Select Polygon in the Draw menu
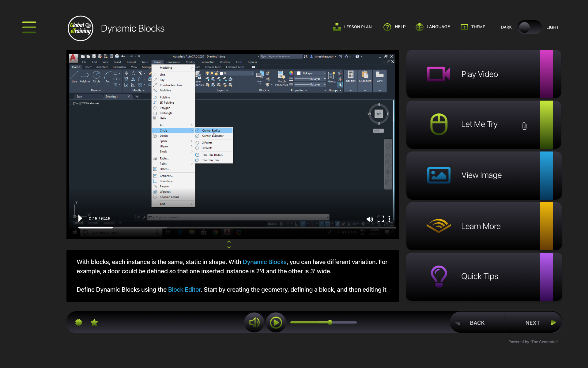This screenshot has height=368, width=588. click(173, 108)
